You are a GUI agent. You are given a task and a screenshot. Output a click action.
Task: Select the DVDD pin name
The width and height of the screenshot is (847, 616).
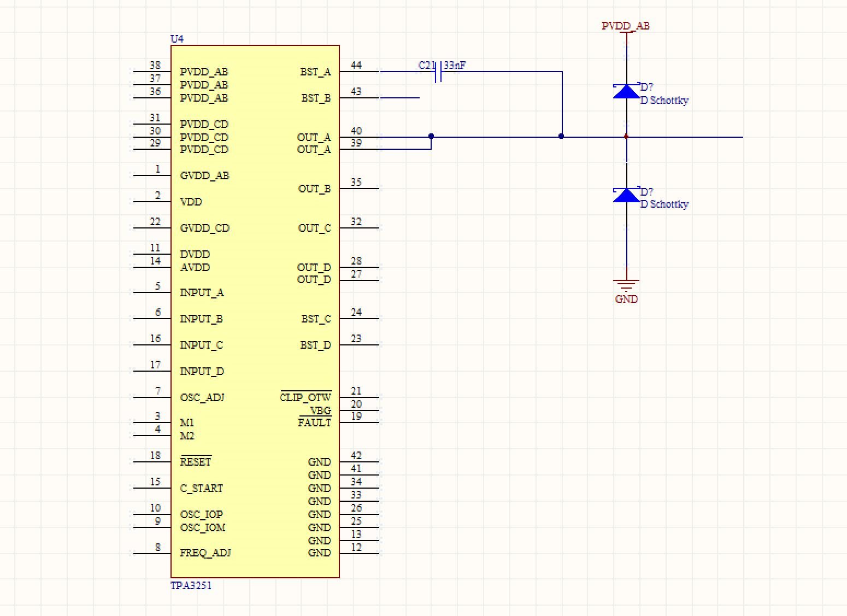pyautogui.click(x=195, y=254)
